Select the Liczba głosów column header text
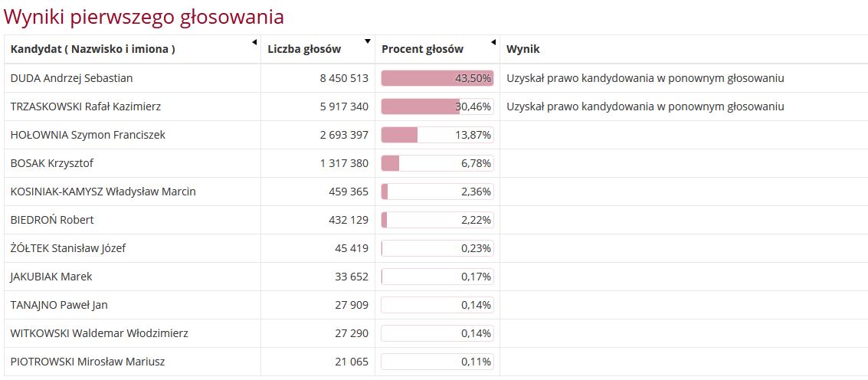This screenshot has width=868, height=380. (304, 49)
